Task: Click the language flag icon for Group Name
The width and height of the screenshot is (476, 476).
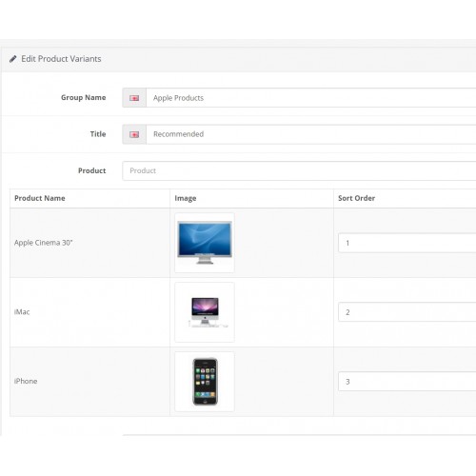Action: pos(134,98)
